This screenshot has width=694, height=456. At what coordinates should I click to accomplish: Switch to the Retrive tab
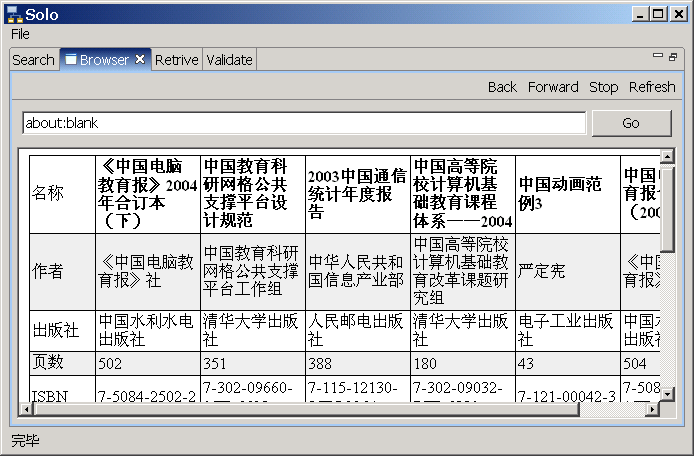tap(177, 60)
